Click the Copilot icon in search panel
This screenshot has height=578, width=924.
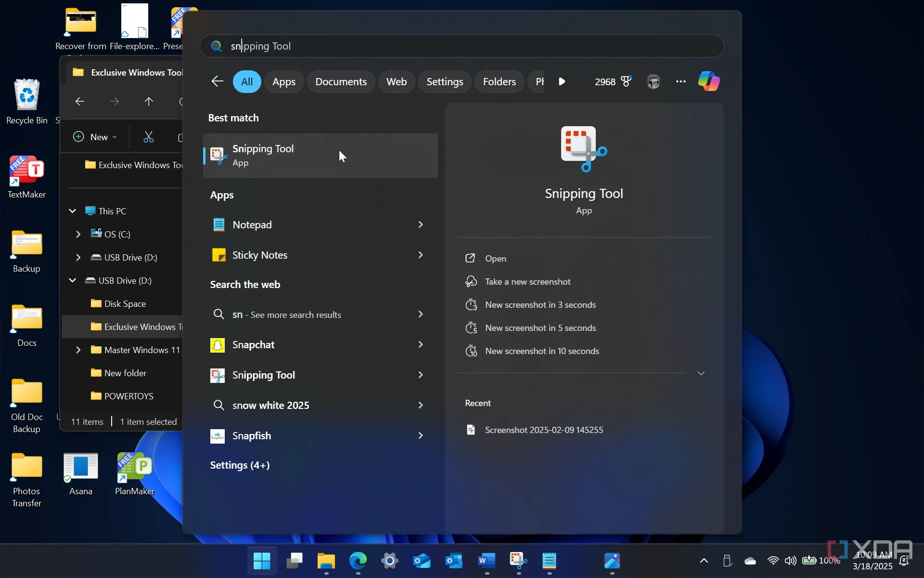(709, 81)
